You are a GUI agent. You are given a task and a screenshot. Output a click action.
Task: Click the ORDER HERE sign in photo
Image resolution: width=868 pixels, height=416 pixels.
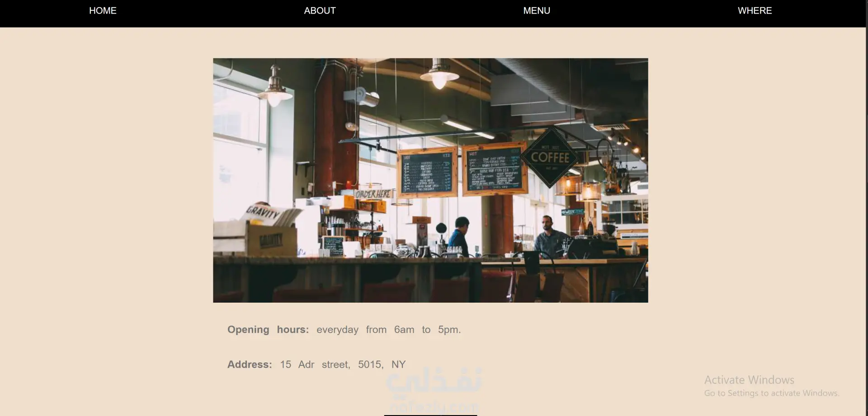coord(373,194)
